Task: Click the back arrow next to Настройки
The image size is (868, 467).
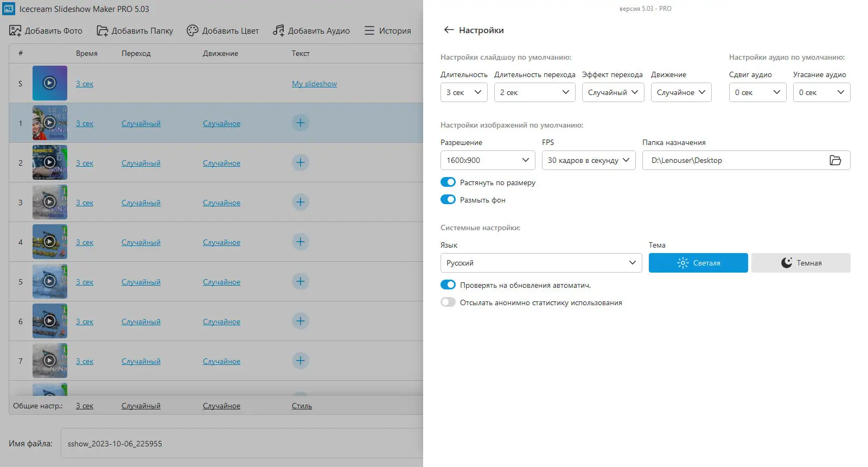Action: 449,30
